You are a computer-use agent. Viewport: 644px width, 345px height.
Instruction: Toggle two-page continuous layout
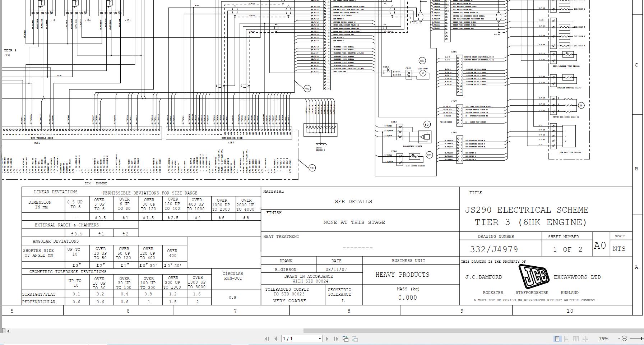(x=585, y=339)
